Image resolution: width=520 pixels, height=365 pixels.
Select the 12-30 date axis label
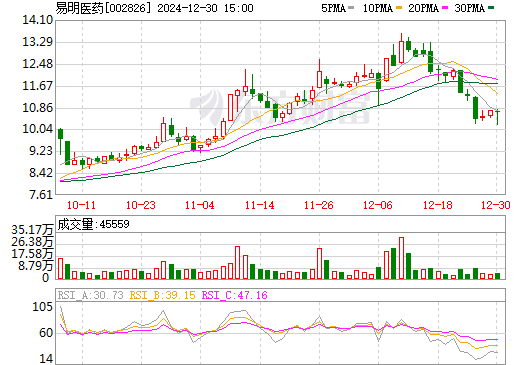click(x=496, y=205)
